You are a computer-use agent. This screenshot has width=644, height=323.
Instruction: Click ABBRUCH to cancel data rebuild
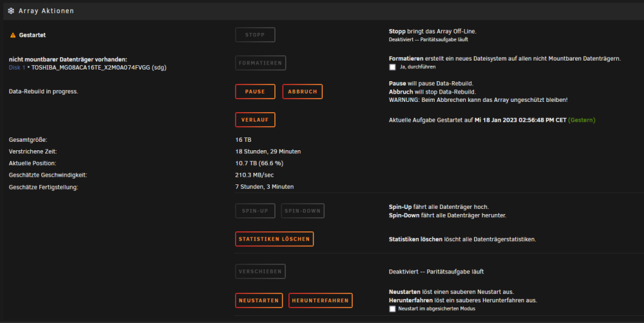(x=302, y=92)
